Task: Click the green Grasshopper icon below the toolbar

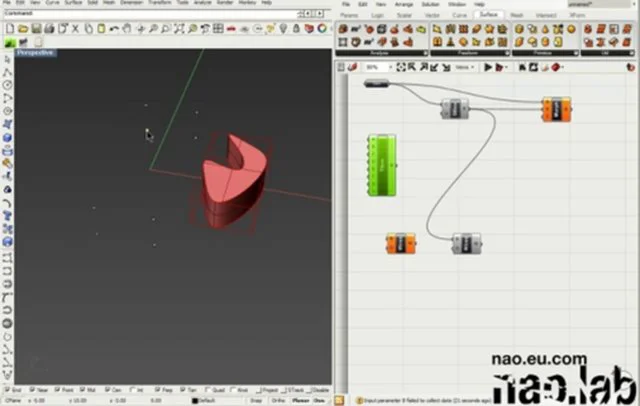Action: point(10,42)
